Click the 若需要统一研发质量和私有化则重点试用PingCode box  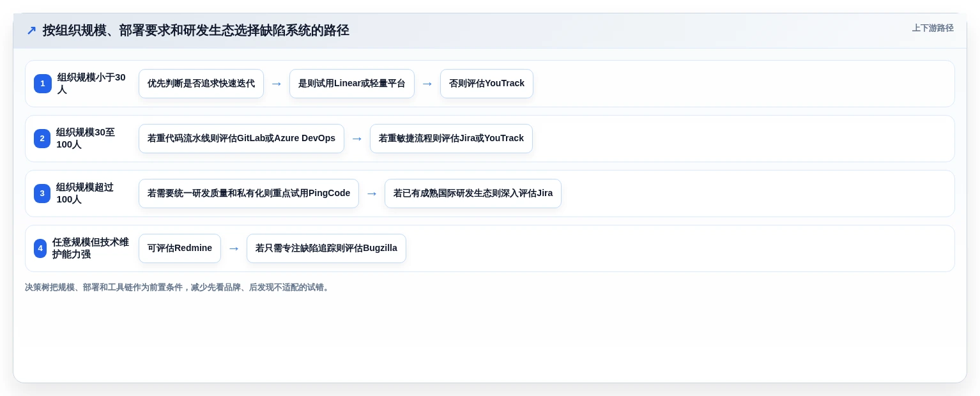249,194
